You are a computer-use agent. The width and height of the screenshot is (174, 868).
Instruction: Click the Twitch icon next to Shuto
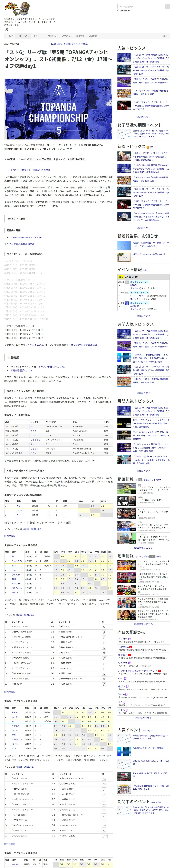pyautogui.click(x=127, y=694)
